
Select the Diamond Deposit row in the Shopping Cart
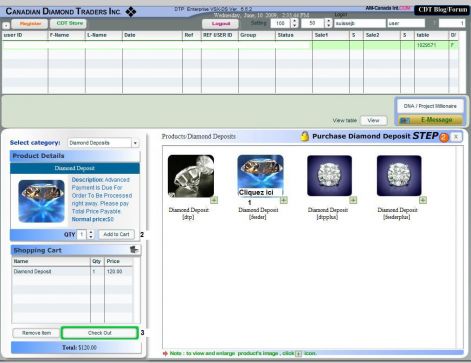(72, 272)
